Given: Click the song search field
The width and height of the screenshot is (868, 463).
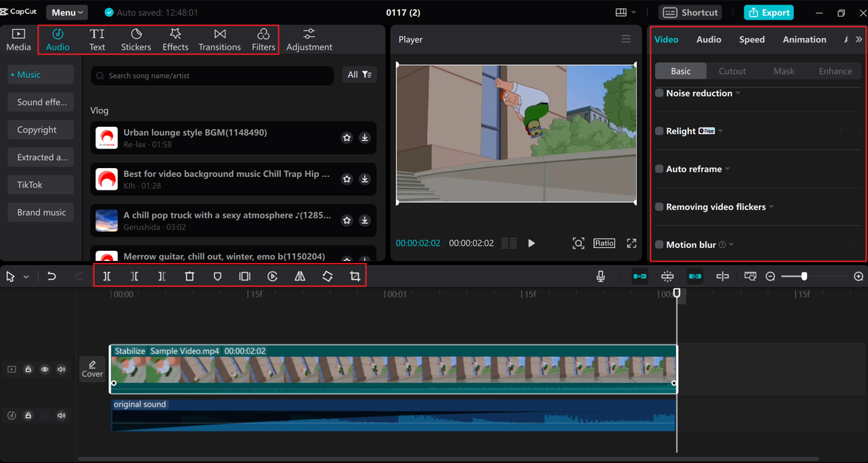Looking at the screenshot, I should (212, 75).
